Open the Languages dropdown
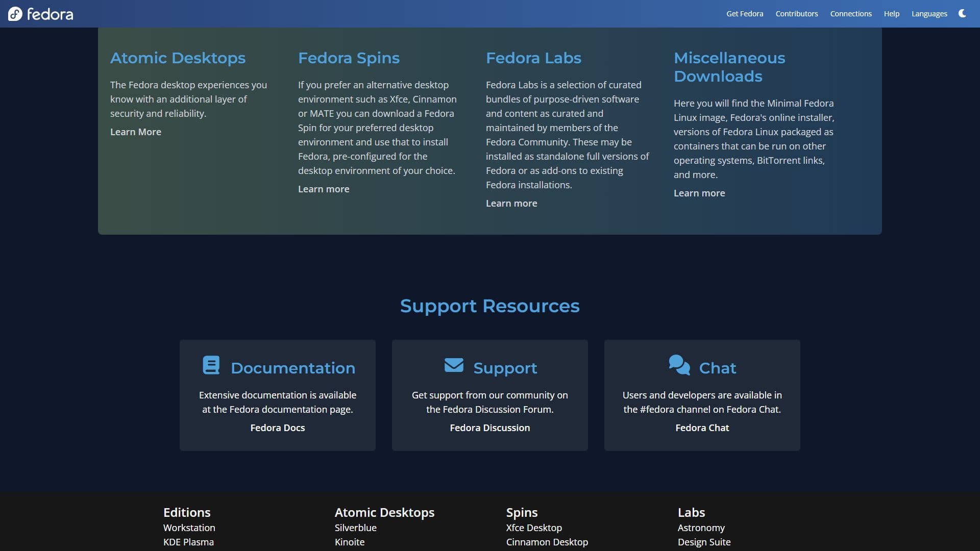Image resolution: width=980 pixels, height=551 pixels. (x=929, y=14)
